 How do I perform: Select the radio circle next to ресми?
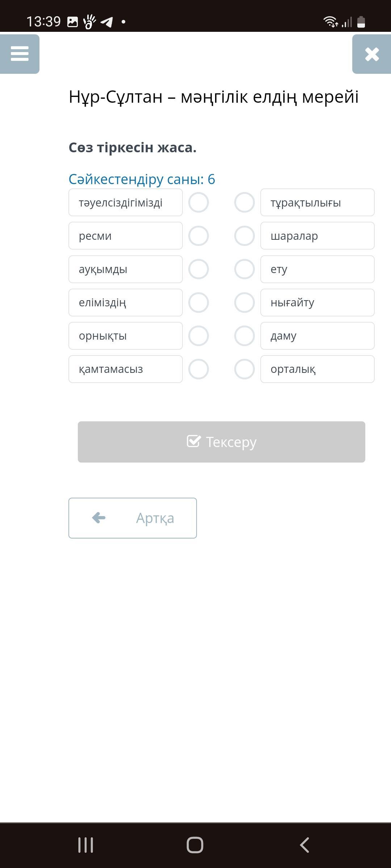click(x=198, y=236)
